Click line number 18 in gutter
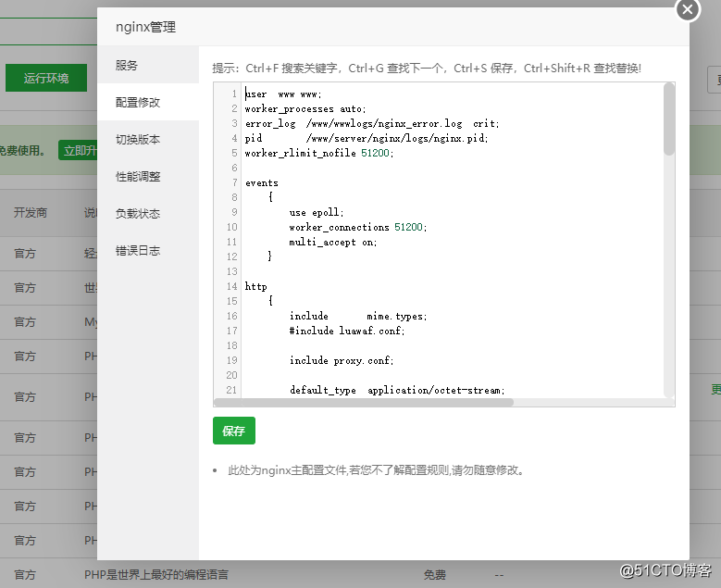 pos(231,345)
